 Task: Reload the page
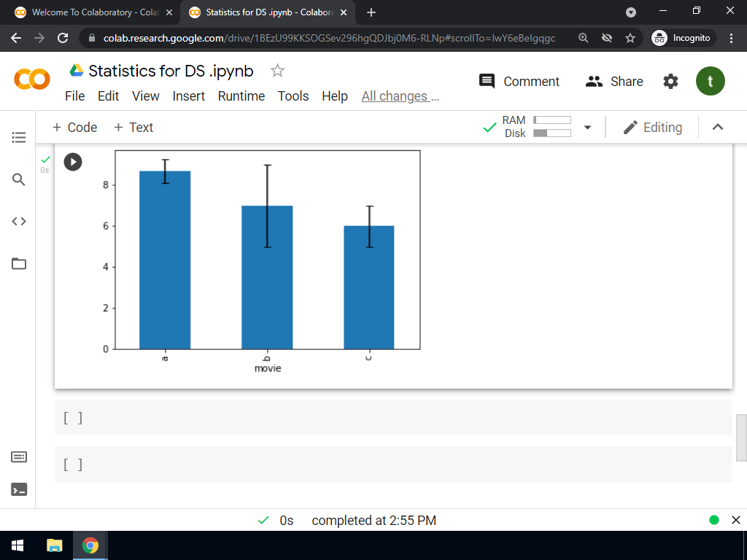[63, 38]
